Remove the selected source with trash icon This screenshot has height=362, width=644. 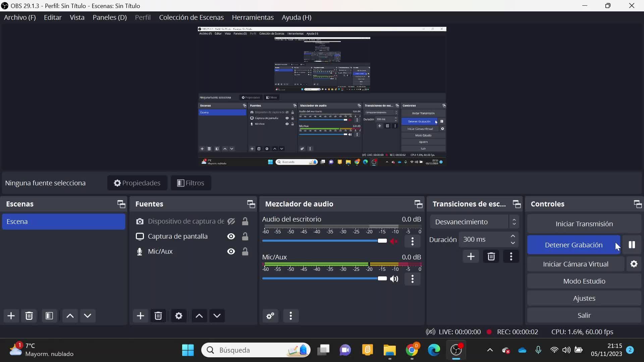[158, 316]
